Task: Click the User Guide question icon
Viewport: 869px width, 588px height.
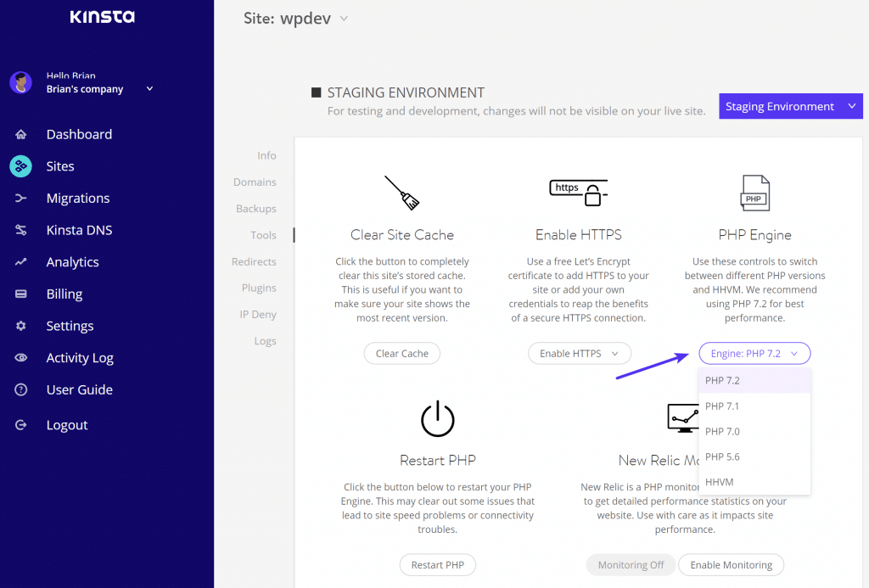Action: tap(21, 389)
